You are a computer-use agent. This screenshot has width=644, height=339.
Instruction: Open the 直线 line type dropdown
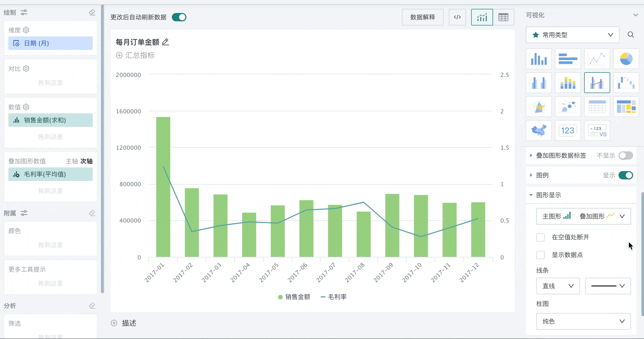point(558,286)
